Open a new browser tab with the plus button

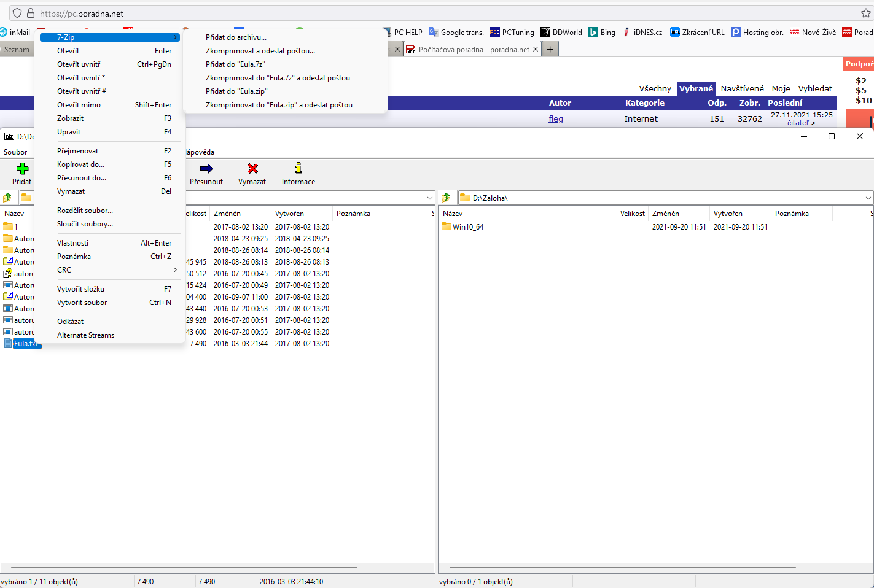point(550,49)
